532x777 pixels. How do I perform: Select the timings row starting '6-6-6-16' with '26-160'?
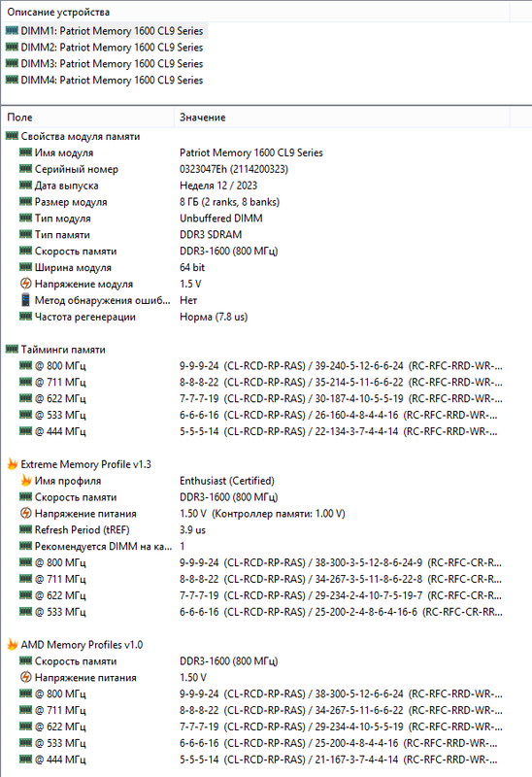point(257,415)
